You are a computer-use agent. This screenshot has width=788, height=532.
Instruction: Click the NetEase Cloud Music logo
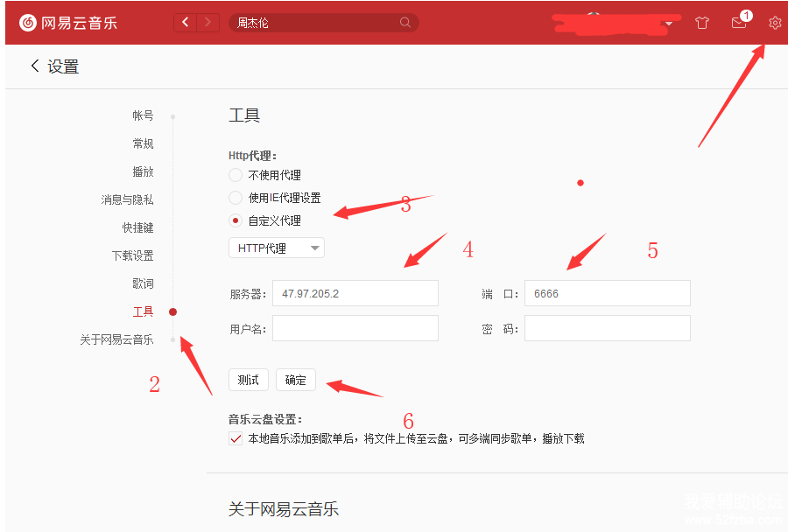pos(67,23)
